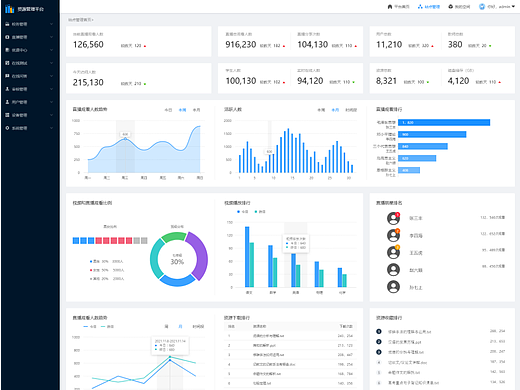The height and width of the screenshot is (390, 520).
Task: Select the 月 tab on the bottom line chart
Action: [x=180, y=326]
